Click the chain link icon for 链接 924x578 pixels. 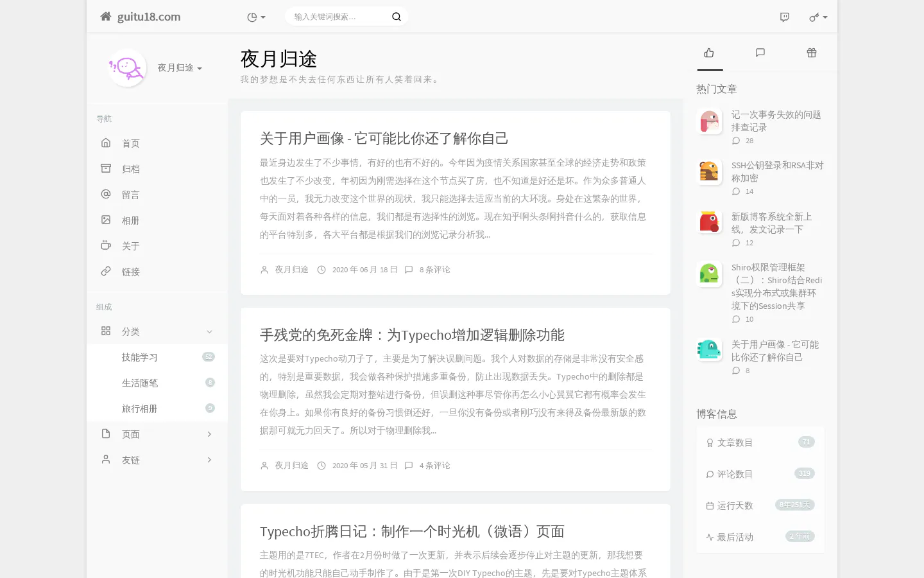[x=106, y=271]
